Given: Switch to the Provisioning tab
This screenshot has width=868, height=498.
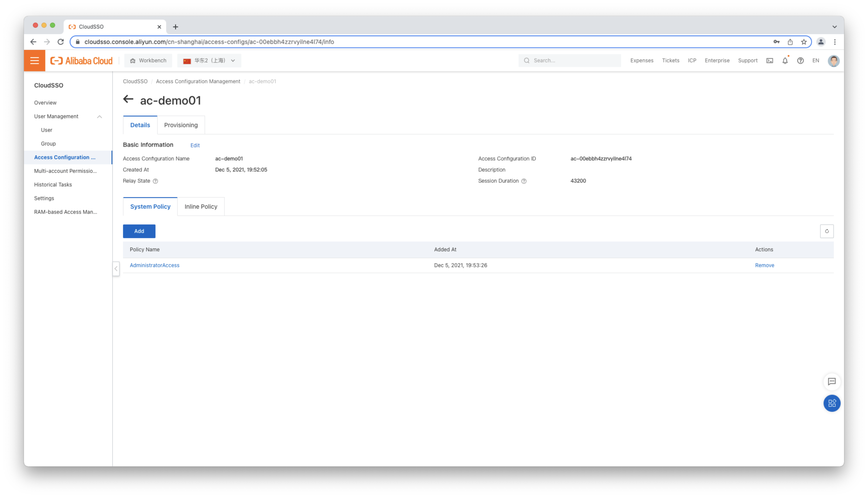Looking at the screenshot, I should coord(181,125).
